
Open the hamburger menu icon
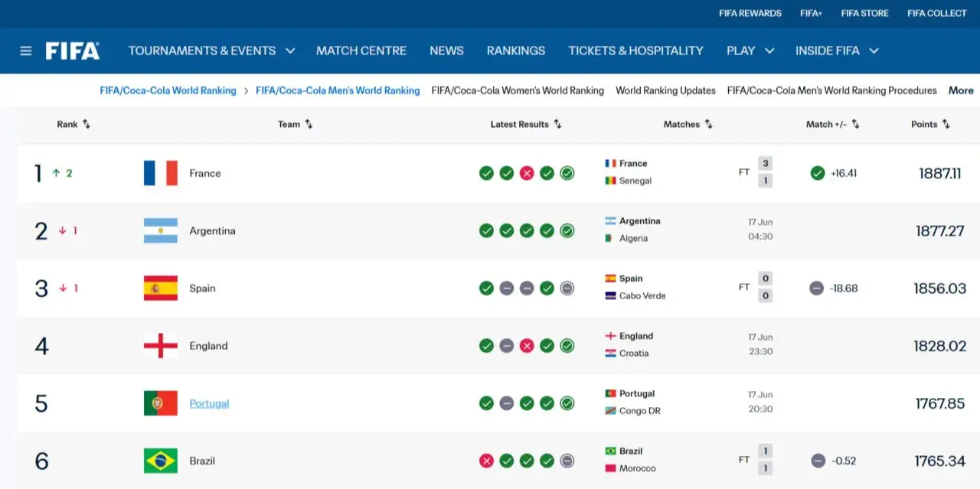[x=26, y=51]
